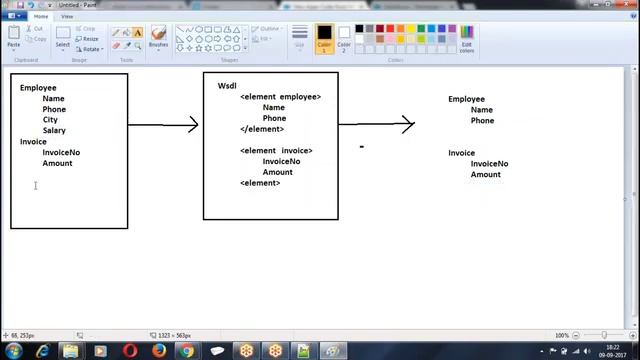The height and width of the screenshot is (360, 640).
Task: Click the '100%' zoom level text
Action: tap(562, 336)
